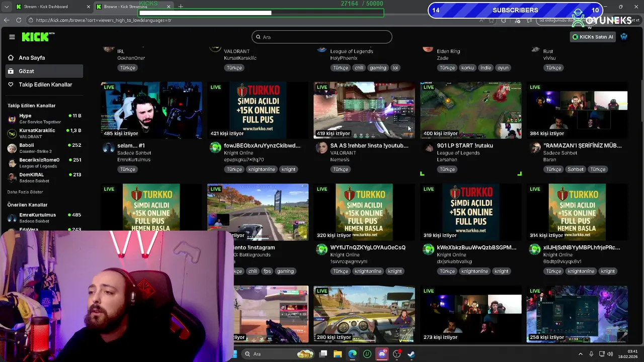Open the user avatar menu at top right

click(624, 37)
